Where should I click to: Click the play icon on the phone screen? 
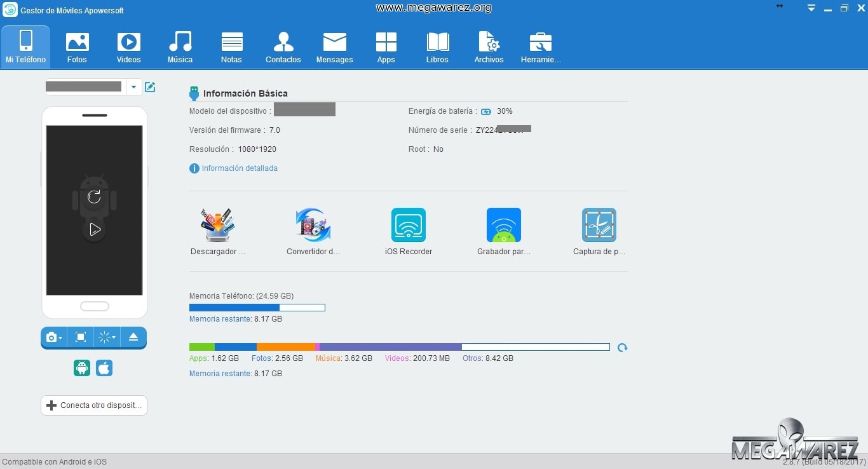94,229
